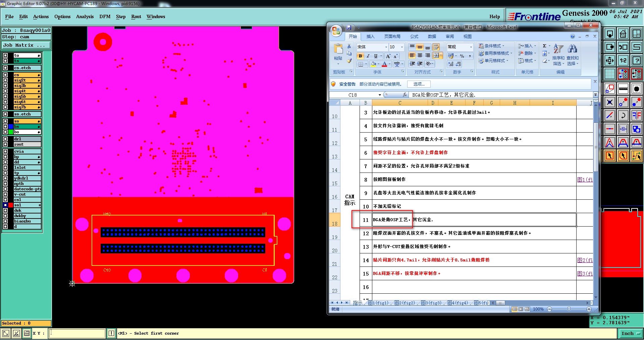Screen dimensions: 644x340
Task: Open the number format dropdown in Excel
Action: tap(471, 47)
